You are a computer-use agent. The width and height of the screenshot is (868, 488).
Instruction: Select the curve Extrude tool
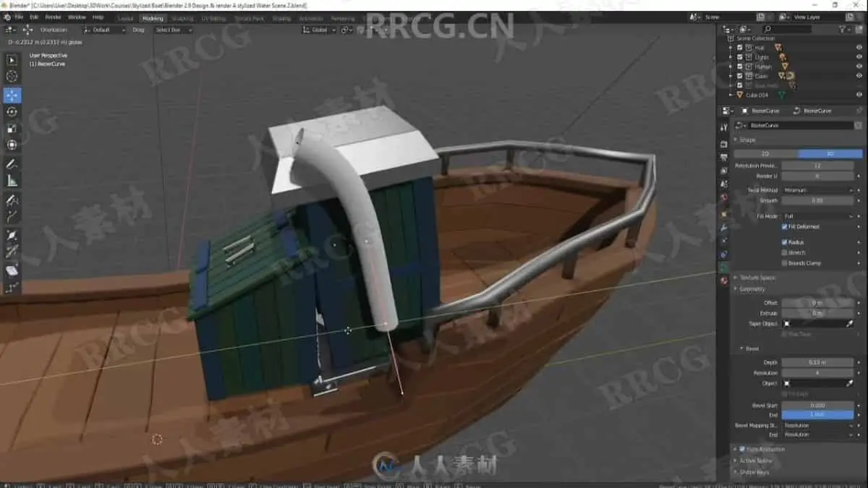12,216
